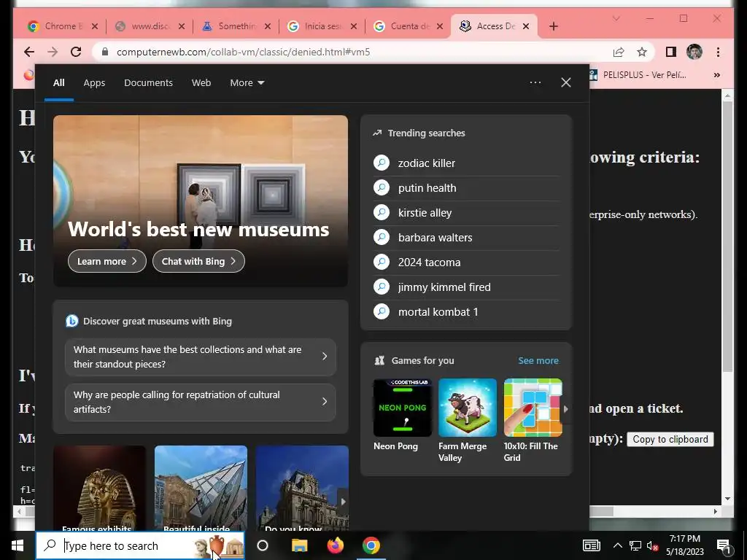Expand the More dropdown in search
Viewport: 747px width, 560px height.
coord(247,83)
